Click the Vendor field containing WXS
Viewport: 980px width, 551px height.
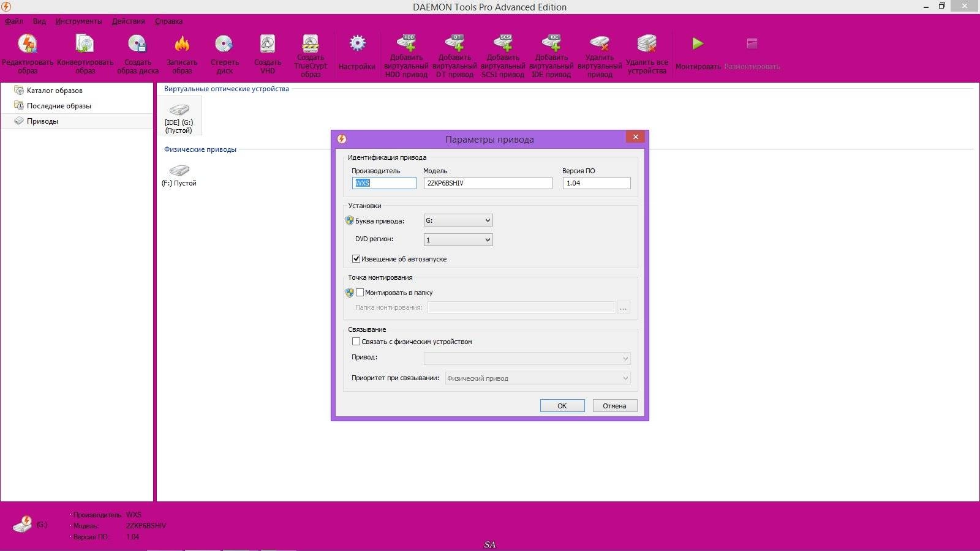(x=384, y=183)
